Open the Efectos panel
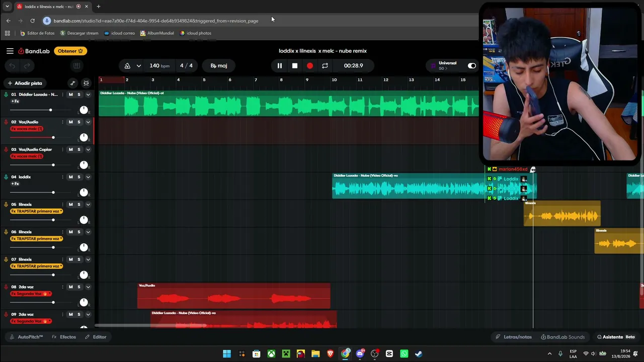 [64, 337]
